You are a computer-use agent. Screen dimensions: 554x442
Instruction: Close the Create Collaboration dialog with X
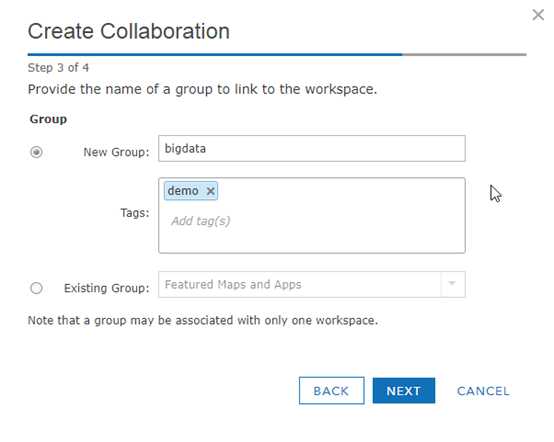click(538, 15)
